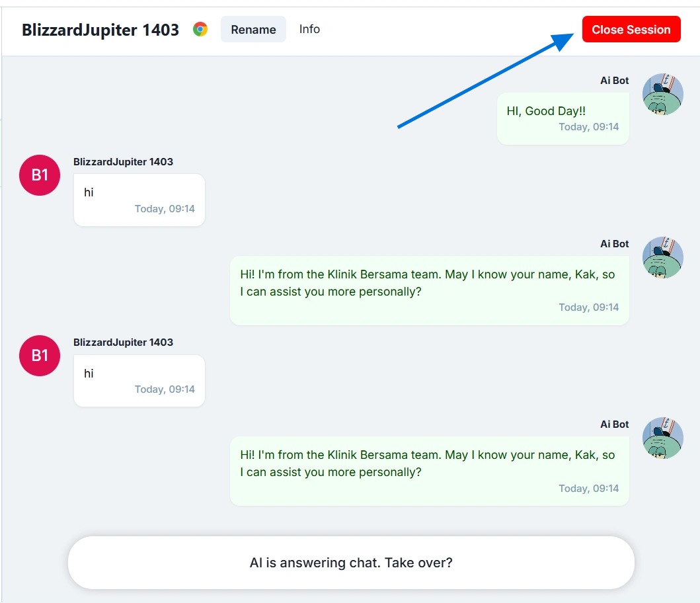Screen dimensions: 700x603
Task: Click B1 avatar next to first "hi" message
Action: (x=40, y=175)
